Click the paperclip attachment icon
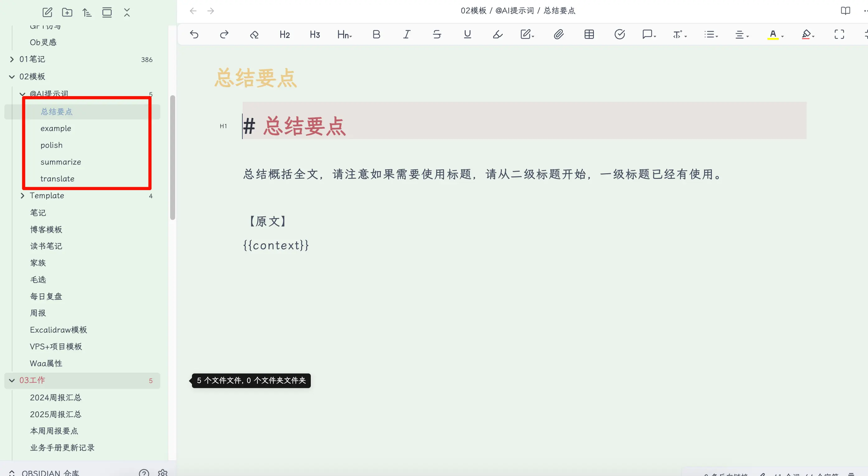The width and height of the screenshot is (868, 476). [x=558, y=34]
